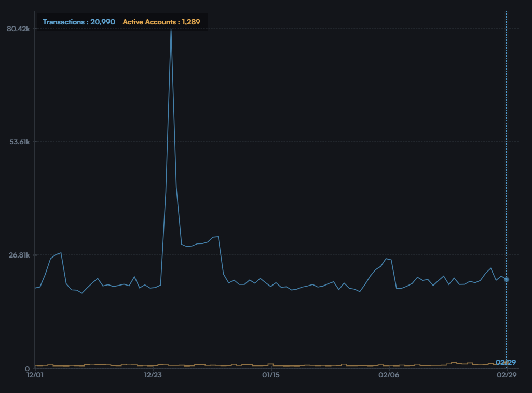Screen dimensions: 532x393
Task: Click the highlighted blue data point at 02/29
Action: [x=507, y=279]
